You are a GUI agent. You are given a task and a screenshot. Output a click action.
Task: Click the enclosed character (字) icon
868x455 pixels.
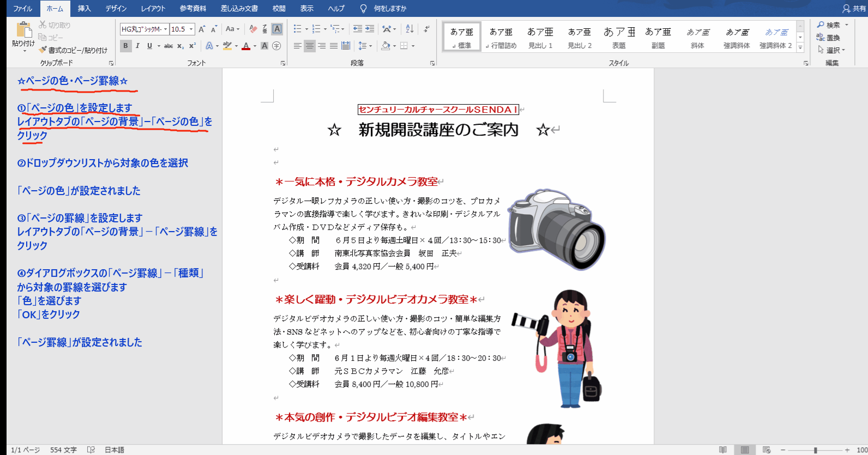tap(276, 46)
